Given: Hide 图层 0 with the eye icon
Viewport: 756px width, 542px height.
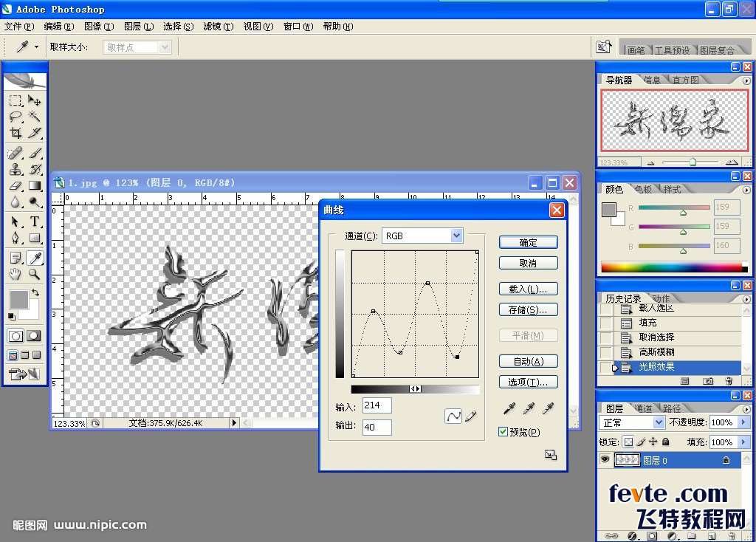Looking at the screenshot, I should (605, 460).
